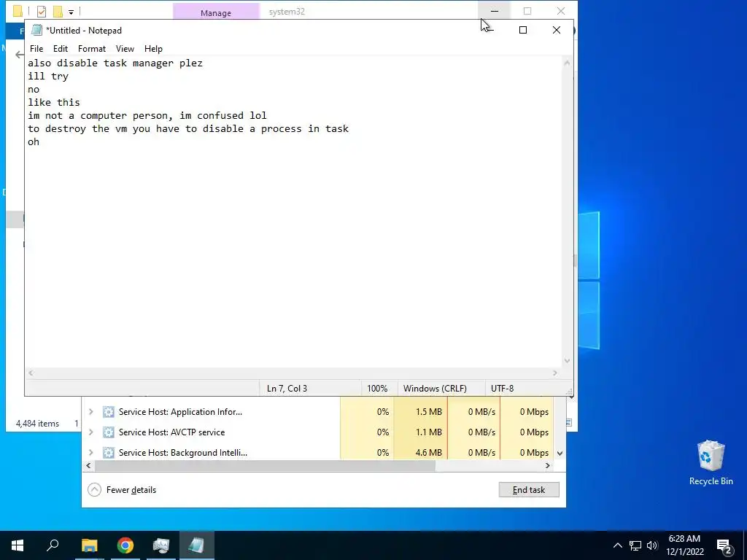Click Windows (CRLF) status entry
747x560 pixels.
click(x=435, y=388)
